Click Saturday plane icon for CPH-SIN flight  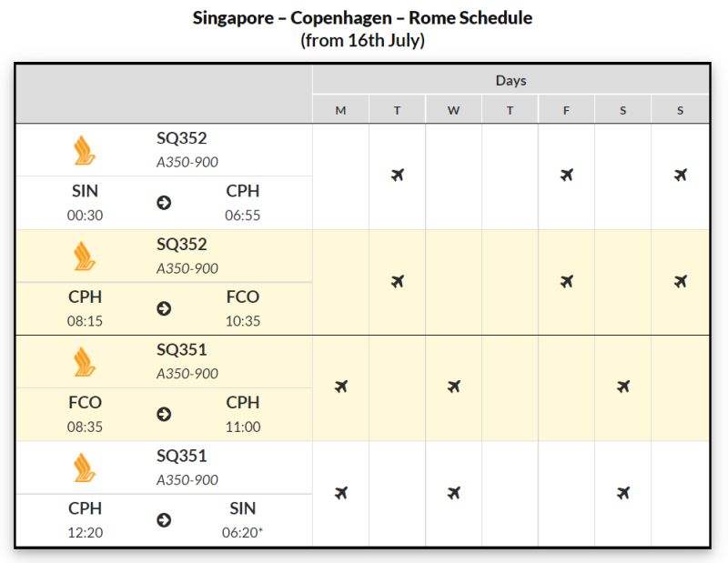tap(623, 492)
